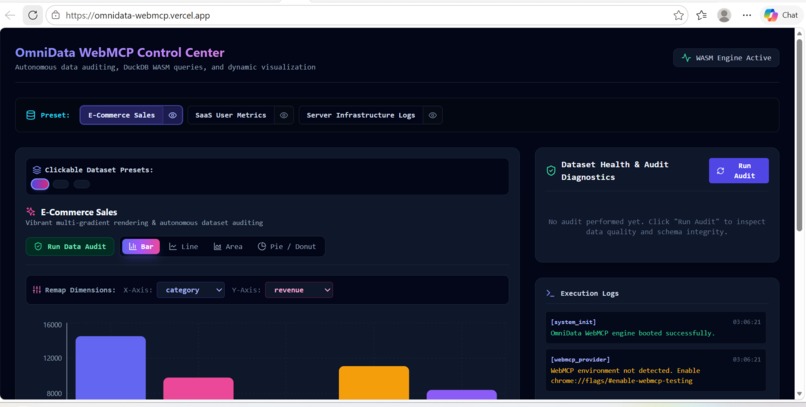
Task: Bookmark page with star icon
Action: point(679,15)
